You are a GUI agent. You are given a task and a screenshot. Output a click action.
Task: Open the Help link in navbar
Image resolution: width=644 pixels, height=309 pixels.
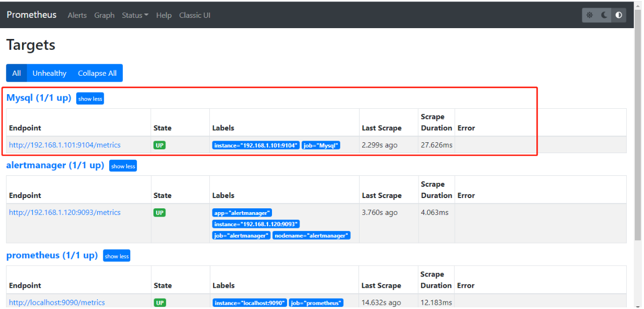164,15
